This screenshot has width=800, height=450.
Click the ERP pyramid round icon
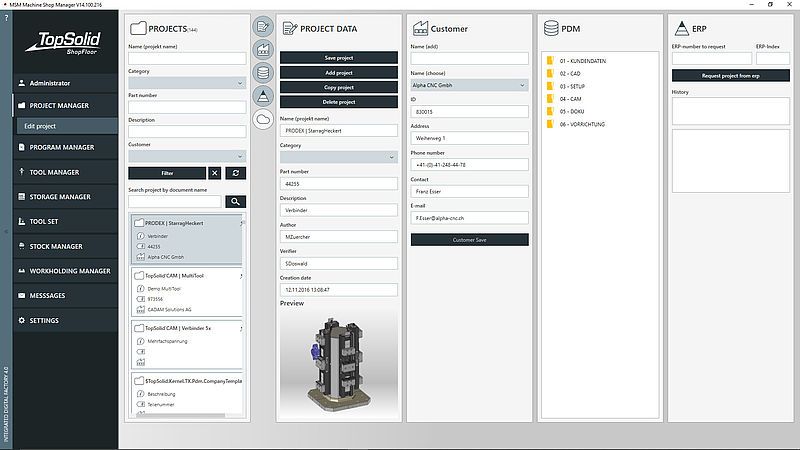[263, 96]
